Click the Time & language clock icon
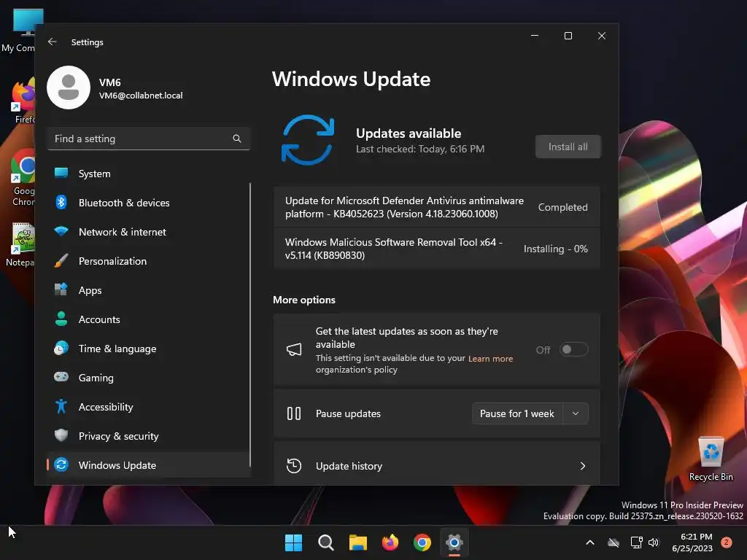The height and width of the screenshot is (560, 747). (x=61, y=348)
